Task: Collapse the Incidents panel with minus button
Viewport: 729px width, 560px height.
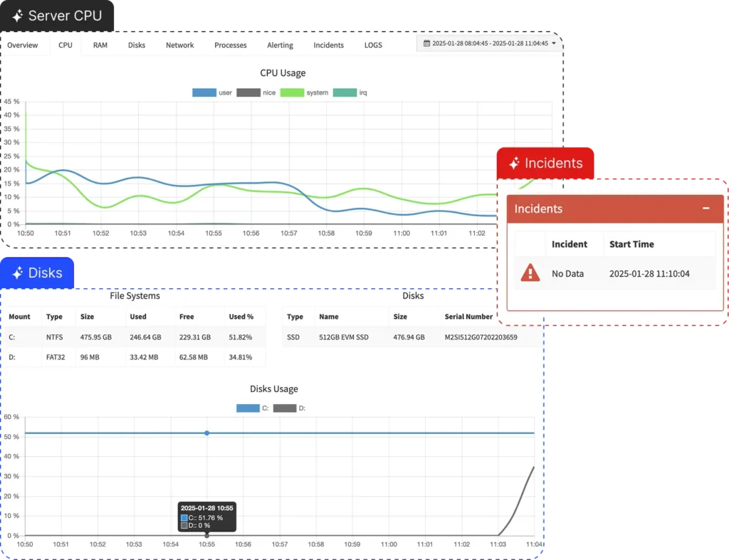Action: (706, 208)
